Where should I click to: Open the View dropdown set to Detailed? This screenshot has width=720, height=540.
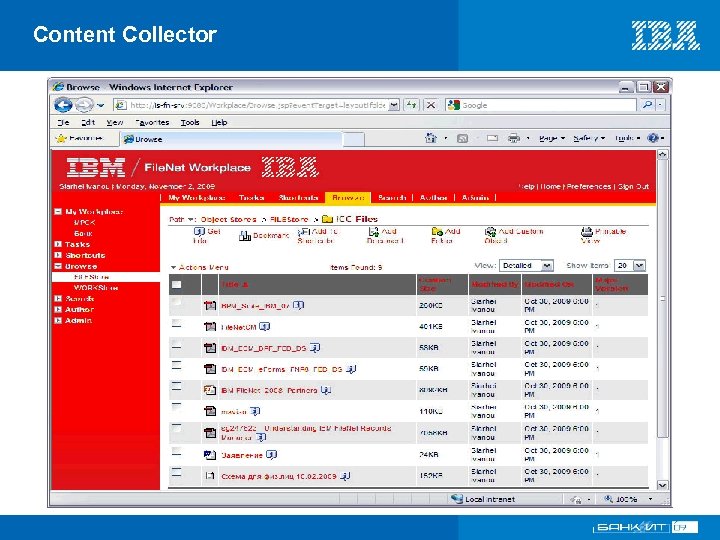click(526, 265)
